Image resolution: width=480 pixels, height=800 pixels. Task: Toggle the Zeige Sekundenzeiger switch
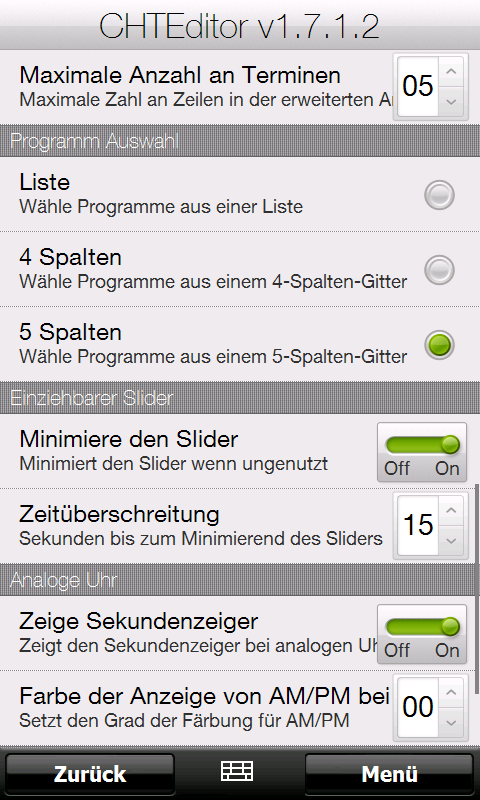(422, 634)
